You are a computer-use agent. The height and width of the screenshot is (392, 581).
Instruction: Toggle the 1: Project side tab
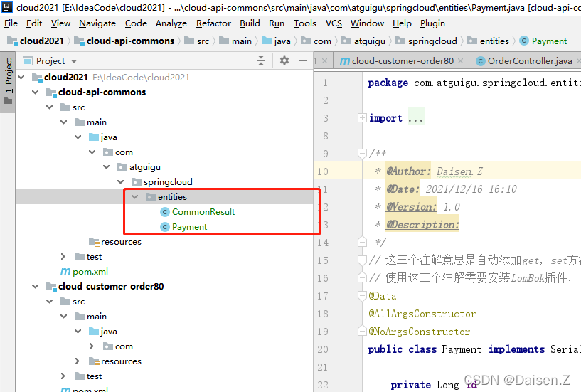(8, 81)
